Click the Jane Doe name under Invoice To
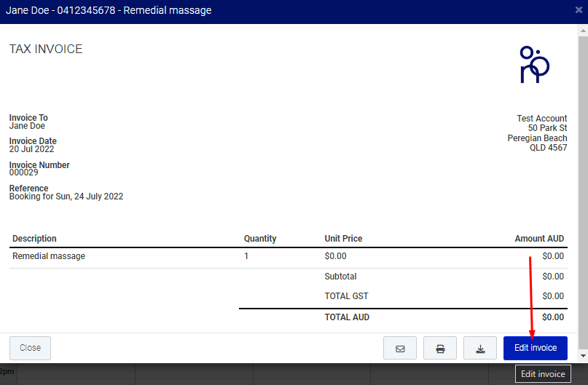The image size is (588, 385). (27, 126)
